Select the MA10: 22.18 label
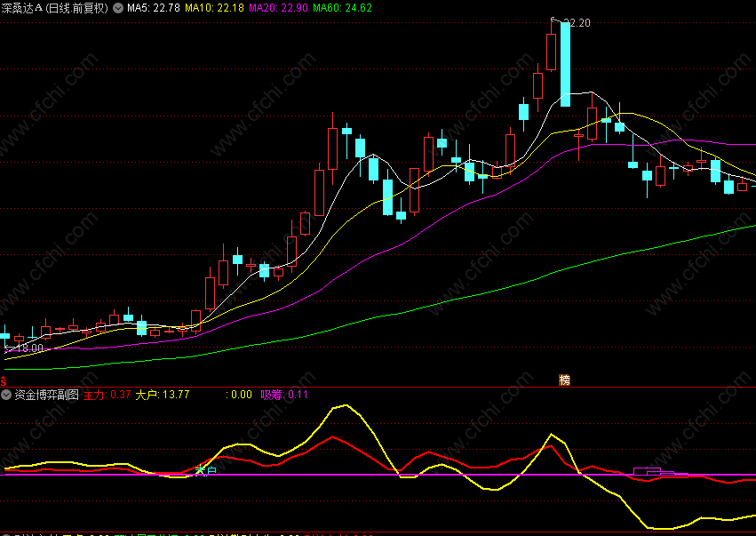Screen dimensions: 756x536 coord(215,8)
